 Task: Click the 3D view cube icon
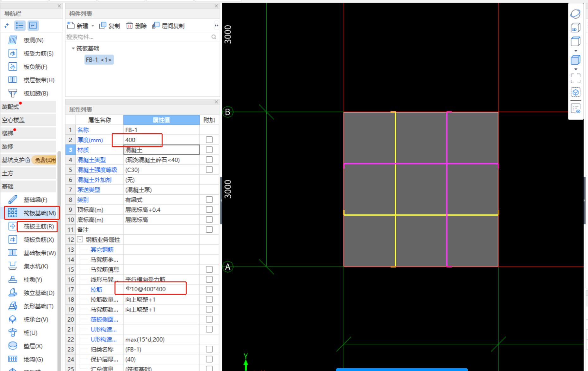tap(576, 28)
